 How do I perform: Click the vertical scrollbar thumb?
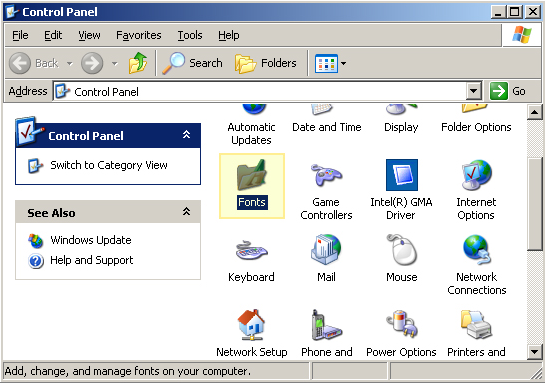535,204
